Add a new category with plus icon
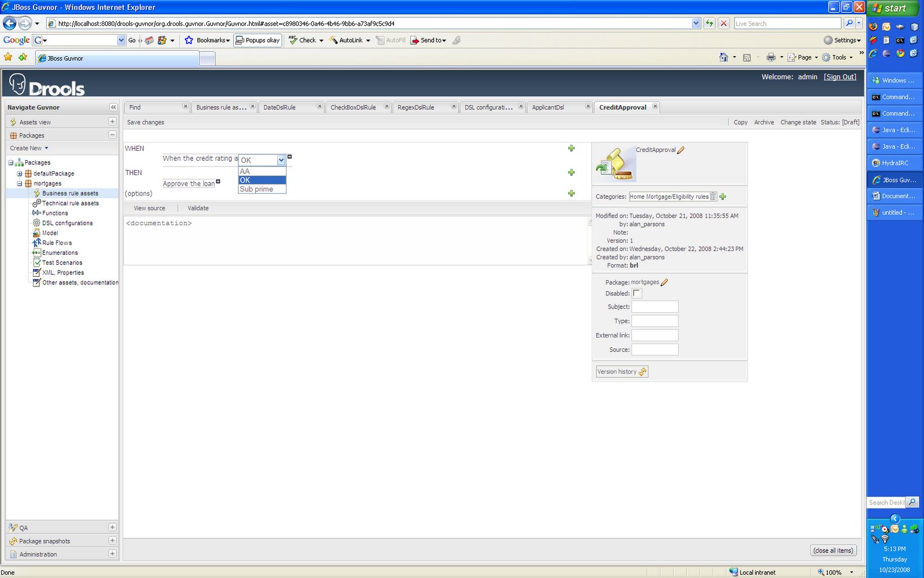This screenshot has width=924, height=578. tap(722, 197)
